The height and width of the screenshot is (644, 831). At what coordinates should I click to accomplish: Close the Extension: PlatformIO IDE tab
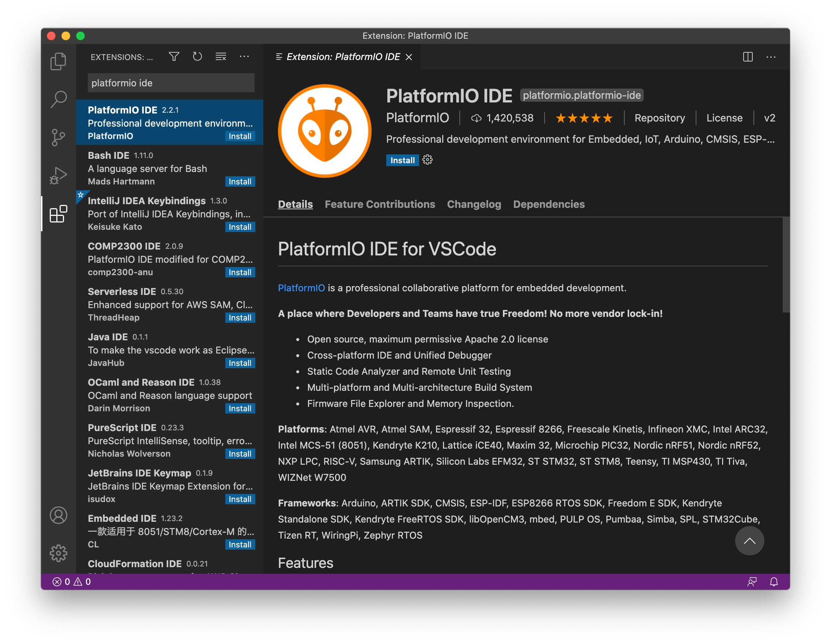click(409, 57)
